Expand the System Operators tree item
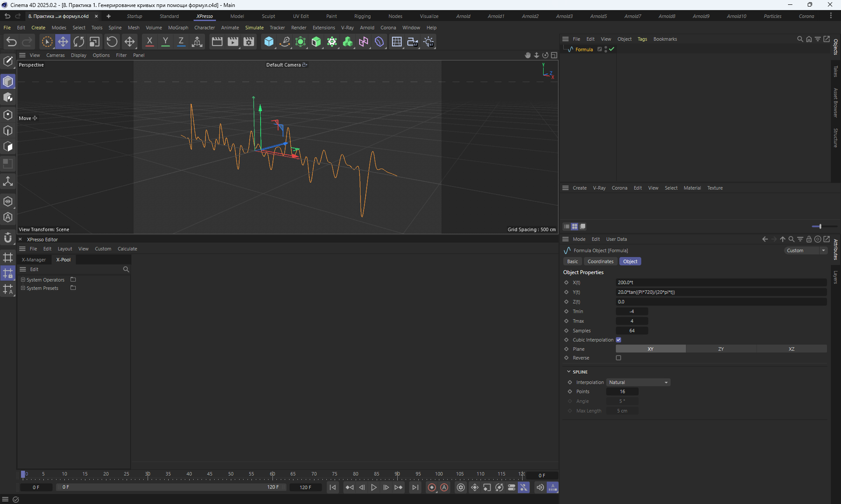The width and height of the screenshot is (841, 504). point(23,279)
